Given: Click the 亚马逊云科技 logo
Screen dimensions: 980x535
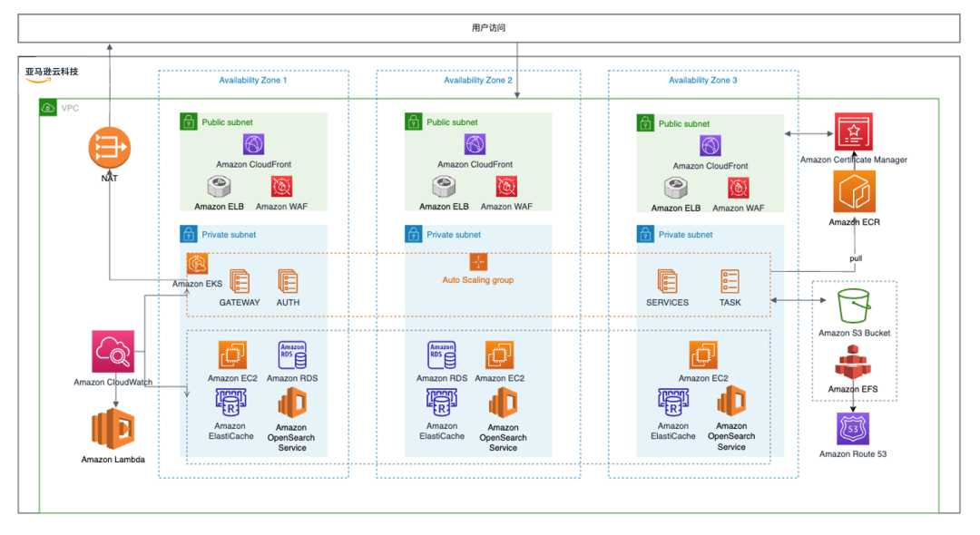Looking at the screenshot, I should pos(52,74).
